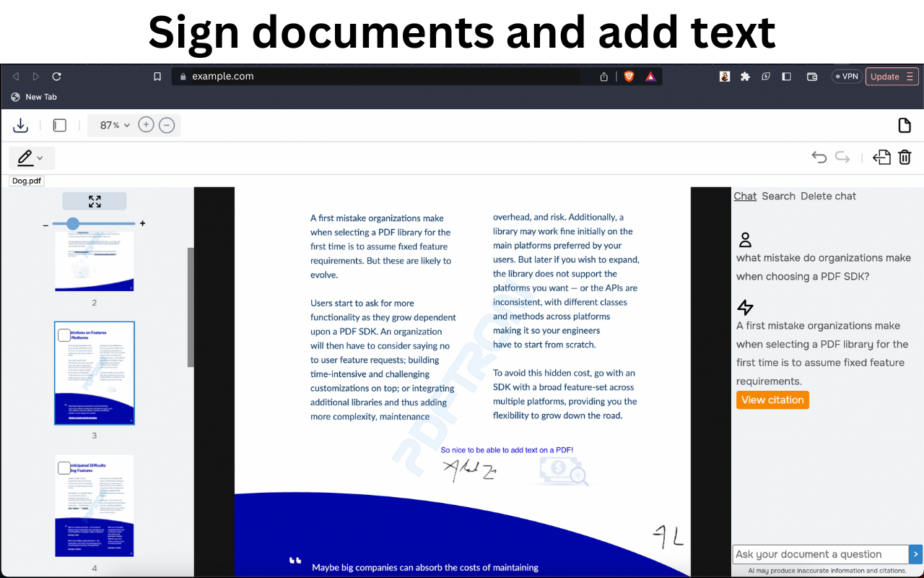Click the user avatar icon in chat

(745, 240)
